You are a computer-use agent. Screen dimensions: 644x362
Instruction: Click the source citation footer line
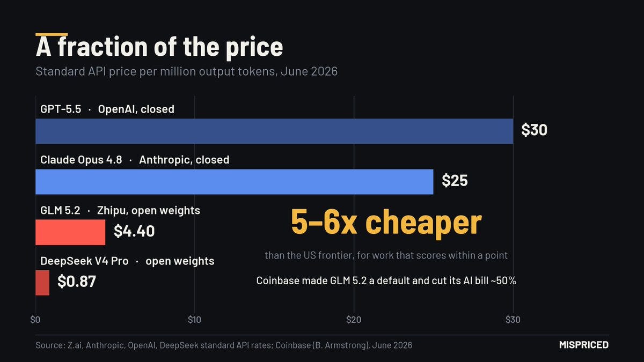click(x=224, y=345)
